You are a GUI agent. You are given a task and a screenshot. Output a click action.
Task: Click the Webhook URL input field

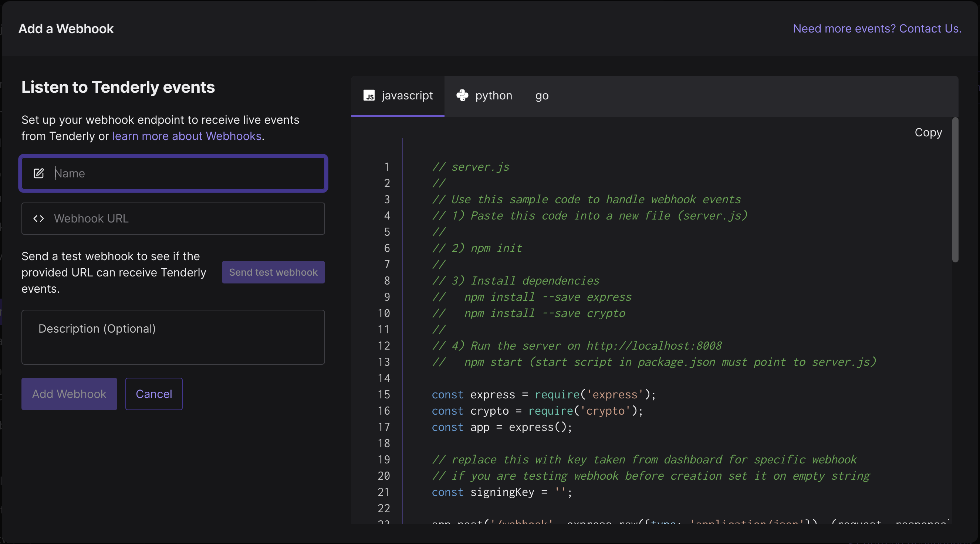coord(173,218)
